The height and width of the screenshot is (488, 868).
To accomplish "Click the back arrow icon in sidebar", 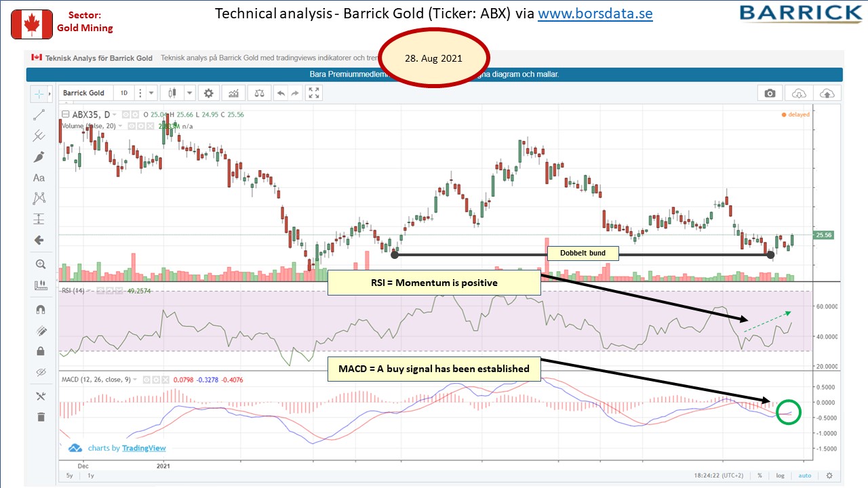I will tap(39, 240).
